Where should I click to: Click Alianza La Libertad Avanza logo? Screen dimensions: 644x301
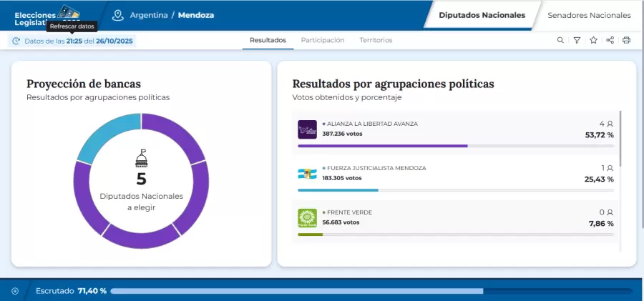307,129
